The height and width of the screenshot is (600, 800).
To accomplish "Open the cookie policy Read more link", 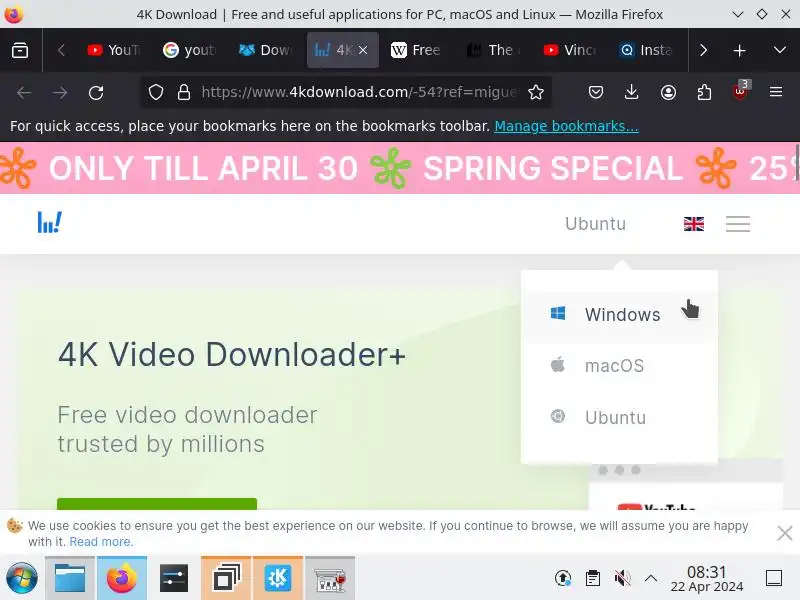I will [x=101, y=542].
